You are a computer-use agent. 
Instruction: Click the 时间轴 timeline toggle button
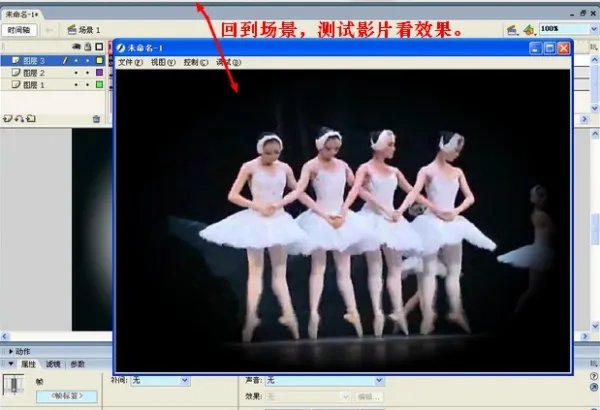(x=19, y=30)
